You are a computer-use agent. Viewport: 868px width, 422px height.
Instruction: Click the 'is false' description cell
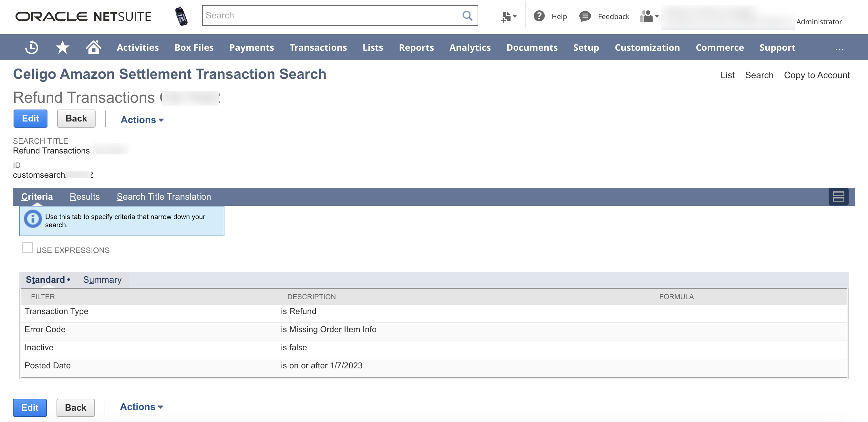click(294, 347)
